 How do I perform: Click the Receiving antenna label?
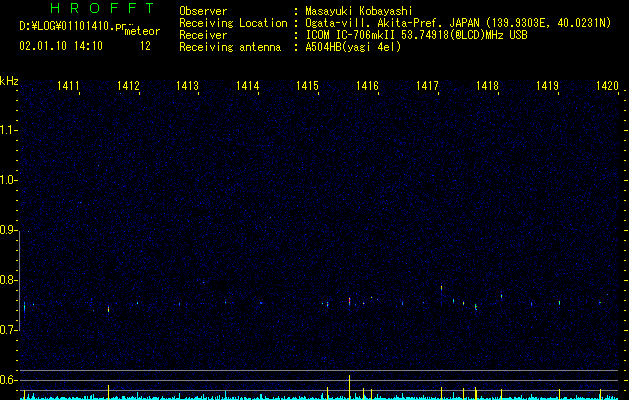point(230,47)
